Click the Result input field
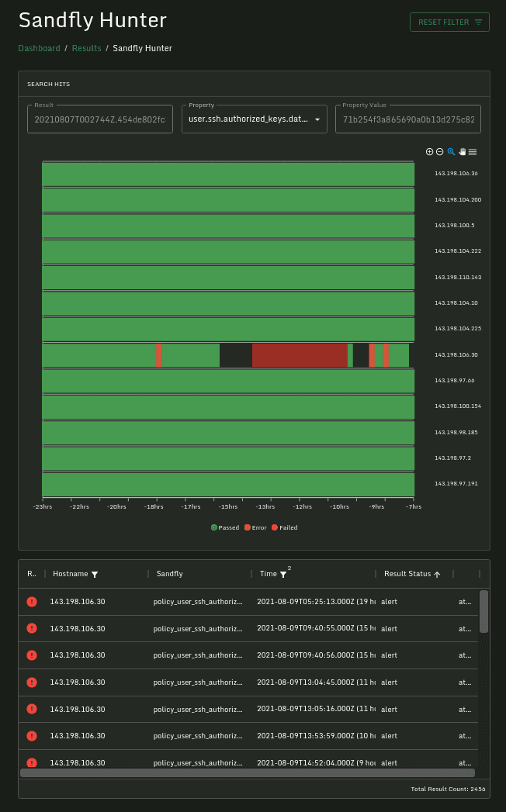 pyautogui.click(x=100, y=119)
